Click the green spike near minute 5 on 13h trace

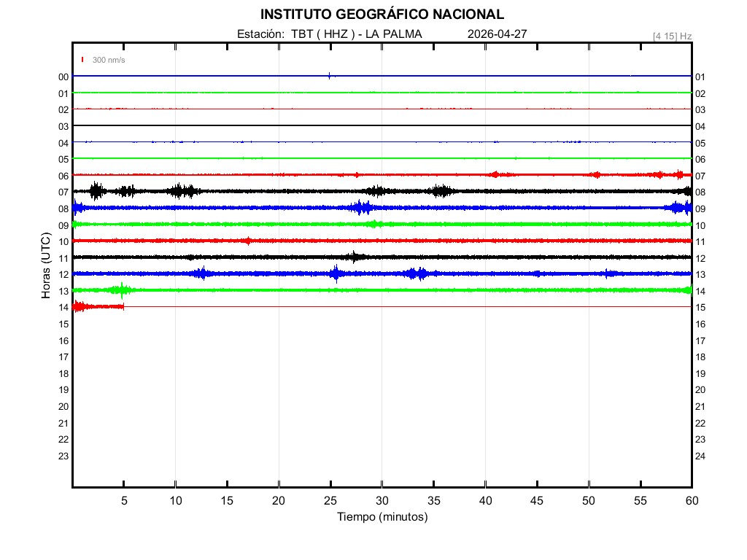coord(121,290)
